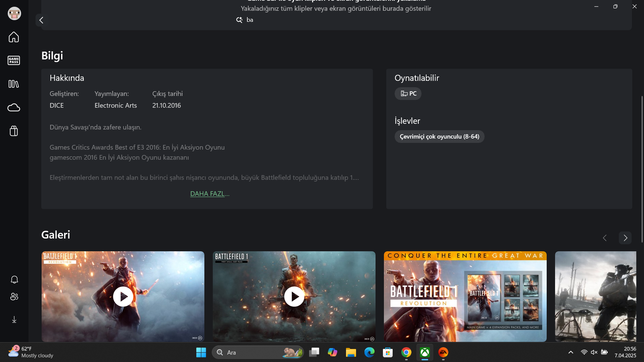The width and height of the screenshot is (644, 362).
Task: Open File Explorer from the taskbar
Action: click(x=351, y=352)
